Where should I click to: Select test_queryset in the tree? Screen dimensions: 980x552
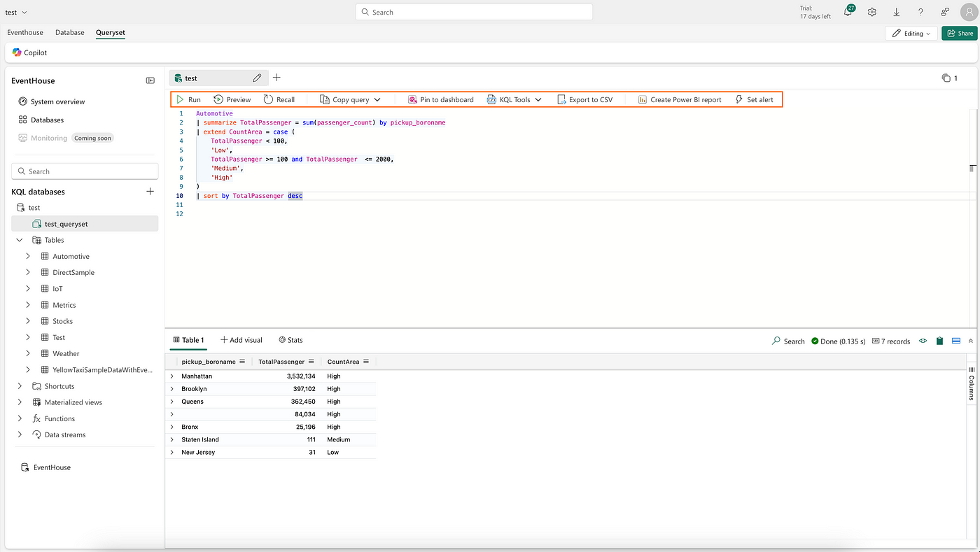pyautogui.click(x=85, y=224)
